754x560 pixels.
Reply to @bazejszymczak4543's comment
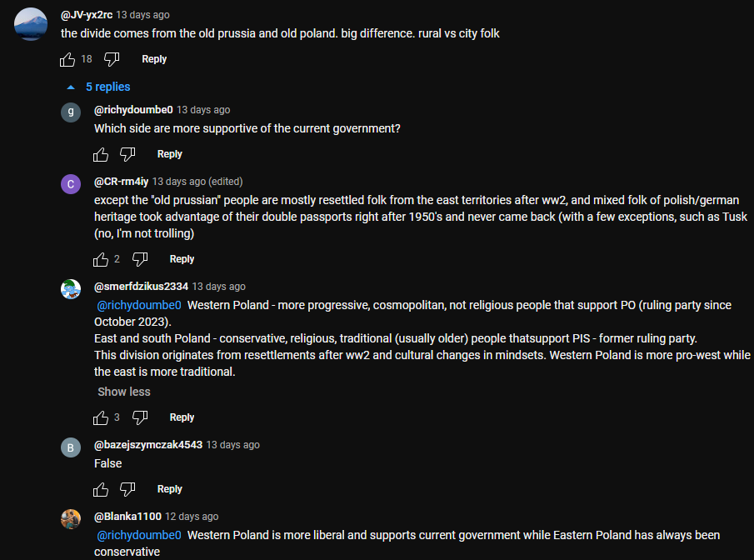169,489
